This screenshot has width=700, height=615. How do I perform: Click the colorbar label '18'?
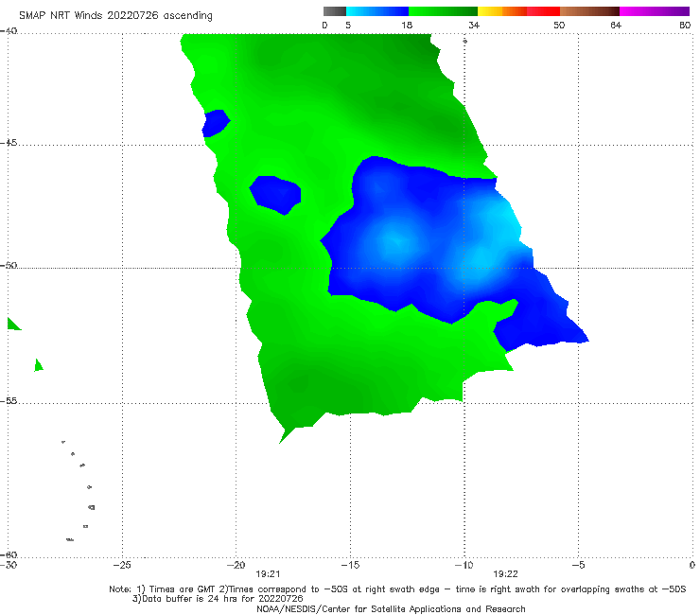(407, 25)
